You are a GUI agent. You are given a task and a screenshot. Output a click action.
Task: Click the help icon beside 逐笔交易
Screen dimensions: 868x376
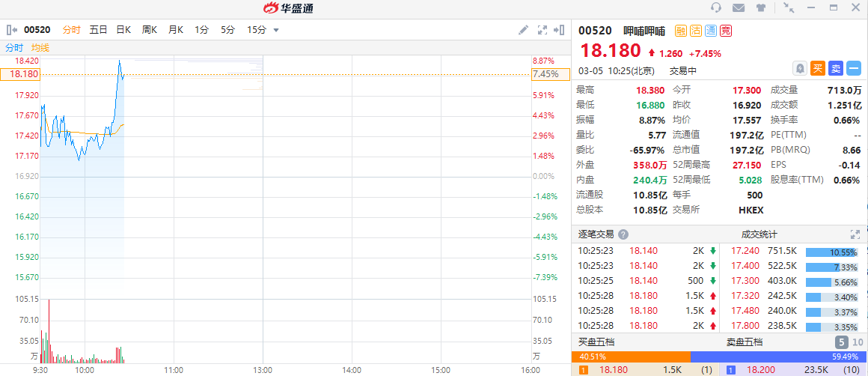pyautogui.click(x=623, y=234)
